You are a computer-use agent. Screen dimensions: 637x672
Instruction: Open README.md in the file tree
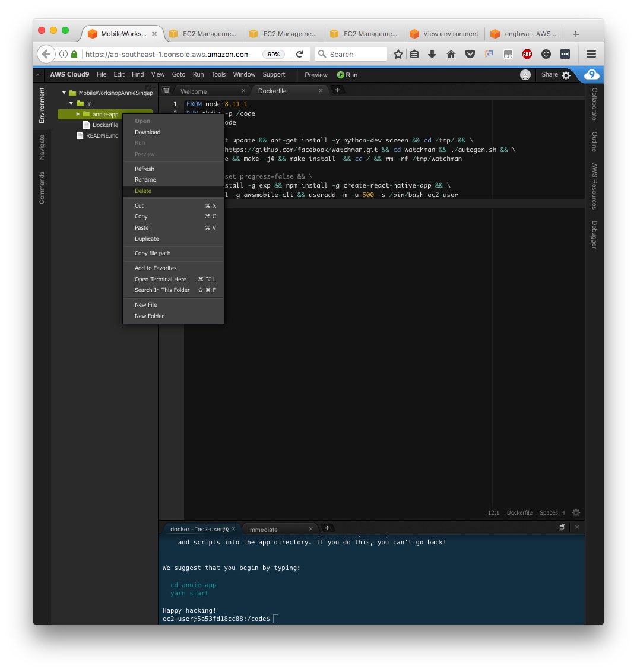(x=102, y=136)
